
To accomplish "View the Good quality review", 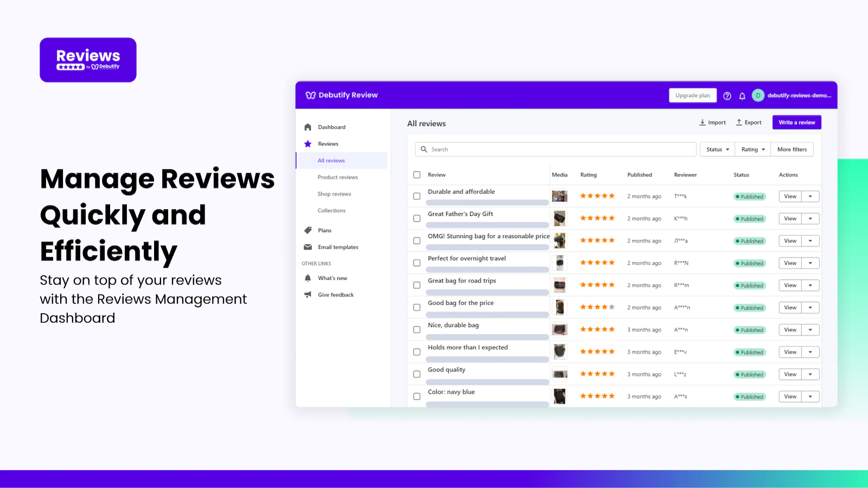I will click(790, 374).
